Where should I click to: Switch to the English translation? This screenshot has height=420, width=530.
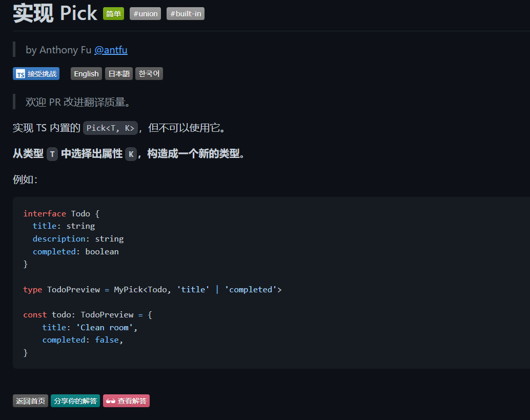(86, 74)
